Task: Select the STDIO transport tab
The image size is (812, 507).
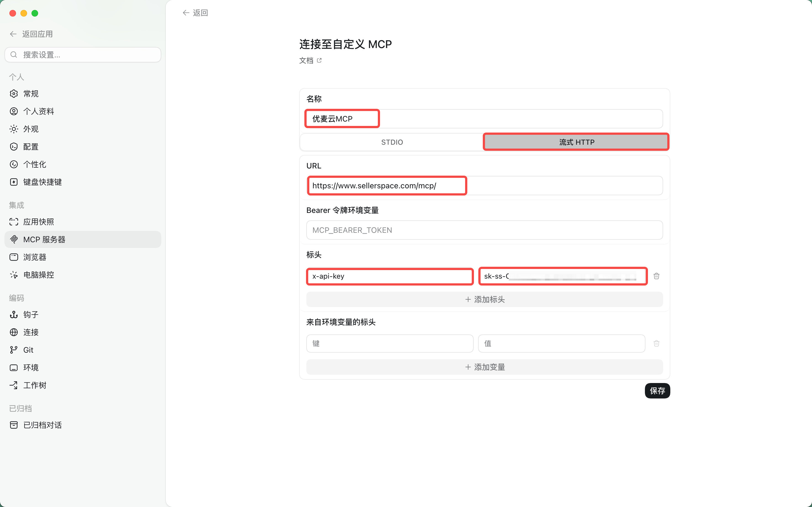Action: (392, 142)
